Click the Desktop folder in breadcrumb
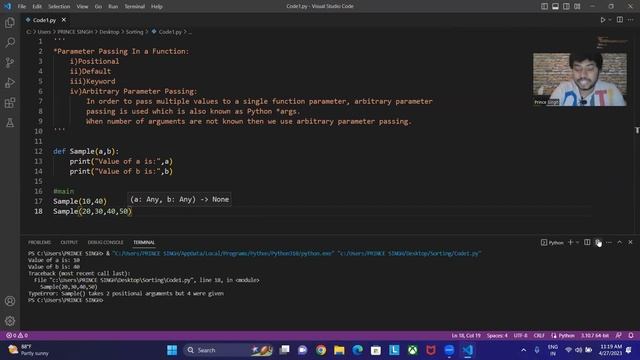Viewport: 640px width, 360px height. 109,32
